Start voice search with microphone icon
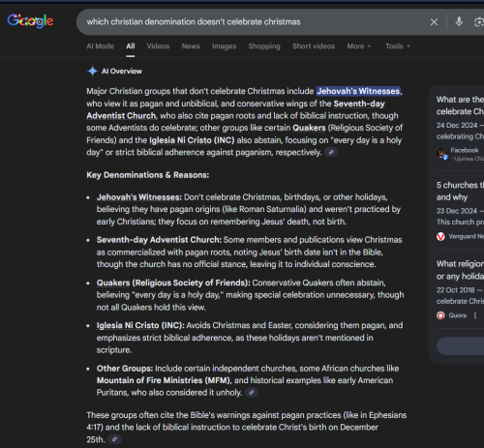The image size is (484, 448). [x=459, y=21]
